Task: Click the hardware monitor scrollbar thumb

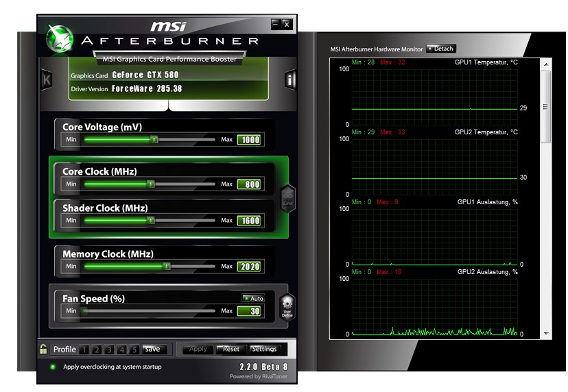Action: pyautogui.click(x=546, y=107)
